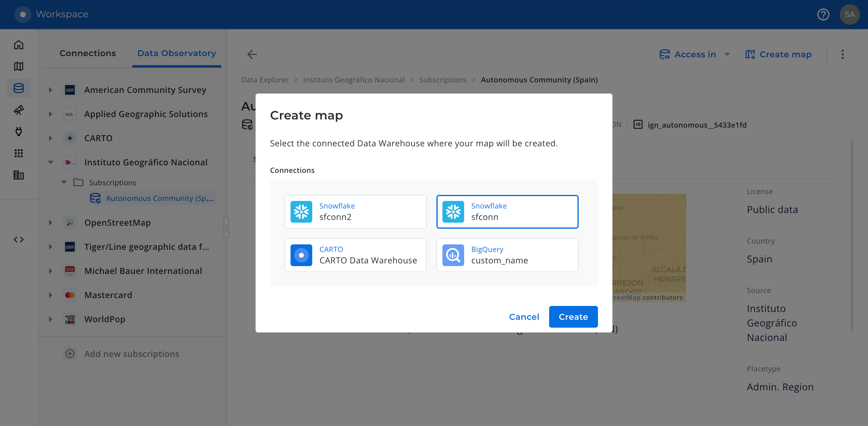The width and height of the screenshot is (868, 426).
Task: Open the Connections plug icon in sidebar
Action: pyautogui.click(x=19, y=132)
